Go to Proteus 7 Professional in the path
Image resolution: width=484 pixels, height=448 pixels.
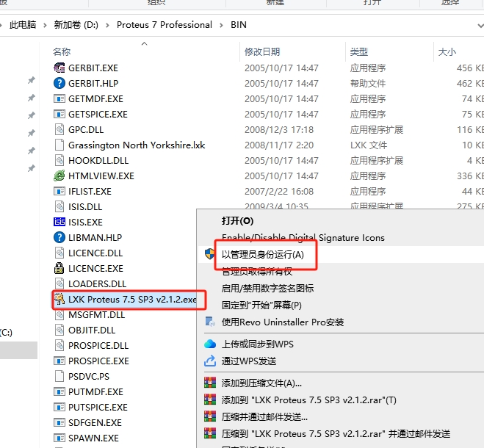click(x=165, y=25)
